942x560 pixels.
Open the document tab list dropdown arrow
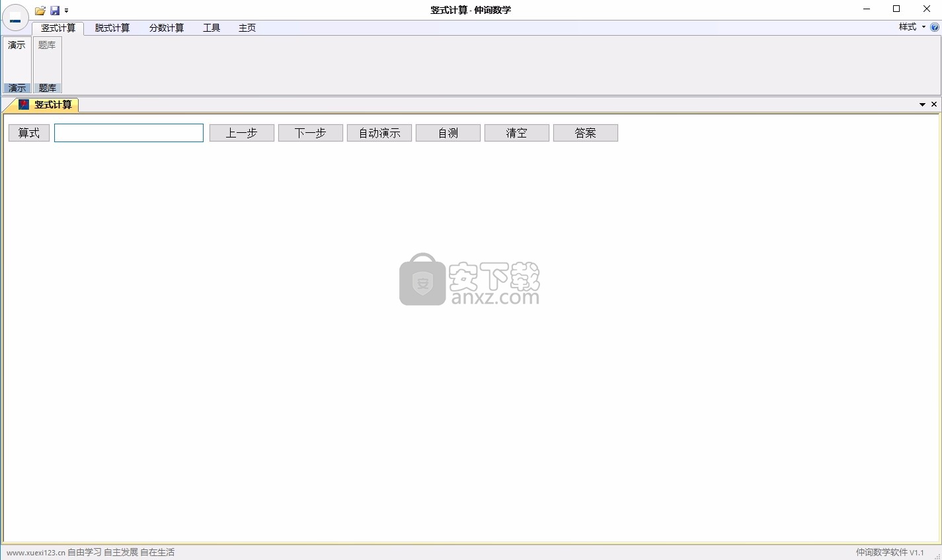[922, 104]
